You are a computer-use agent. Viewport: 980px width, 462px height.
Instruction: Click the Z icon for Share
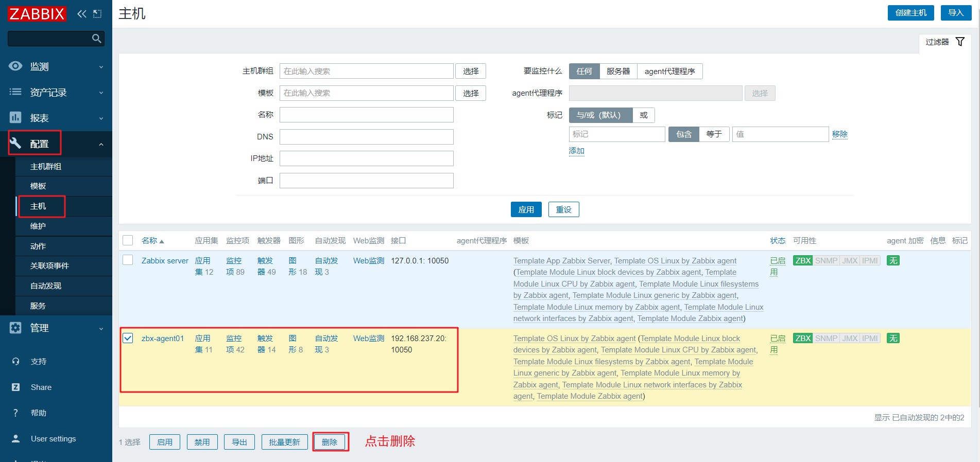click(15, 387)
